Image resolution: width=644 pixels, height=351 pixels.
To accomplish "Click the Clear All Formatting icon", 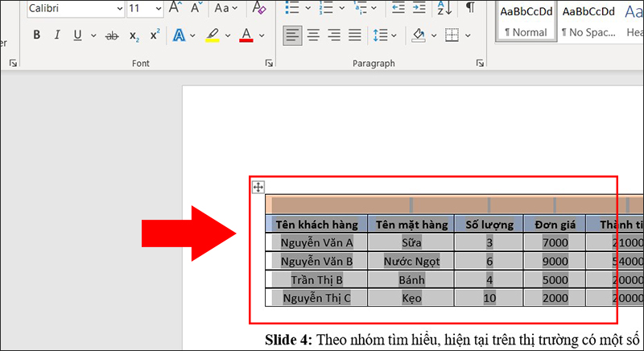I will coord(258,8).
